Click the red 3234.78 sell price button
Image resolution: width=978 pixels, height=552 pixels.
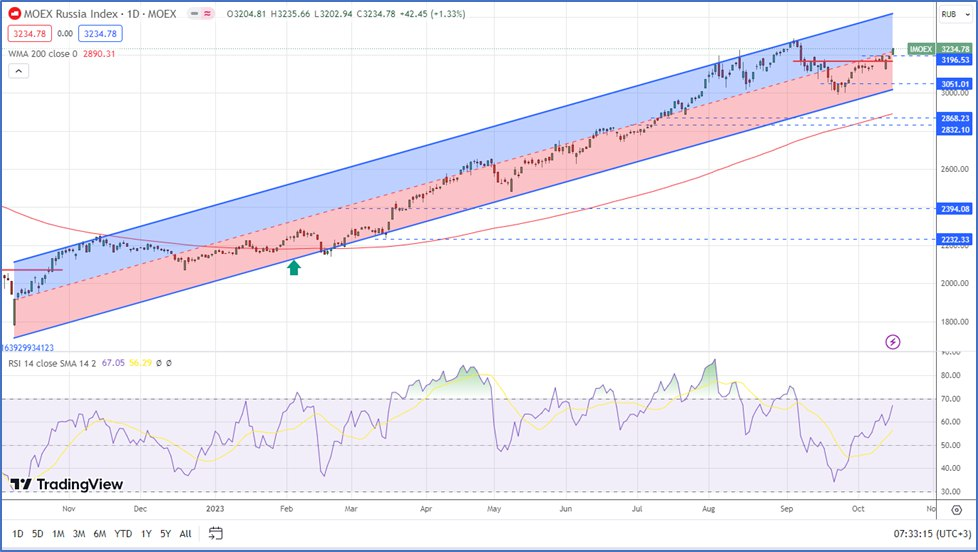pyautogui.click(x=29, y=34)
